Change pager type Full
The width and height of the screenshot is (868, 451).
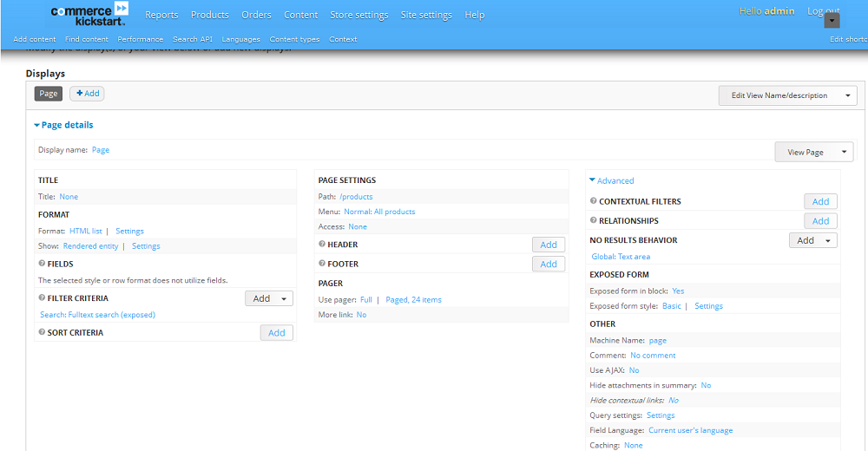[x=366, y=299]
